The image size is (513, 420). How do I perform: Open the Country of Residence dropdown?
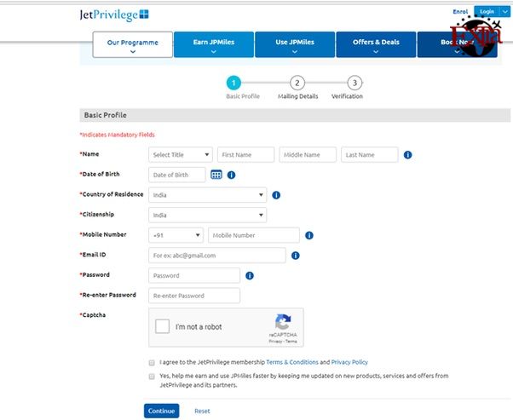(x=207, y=195)
